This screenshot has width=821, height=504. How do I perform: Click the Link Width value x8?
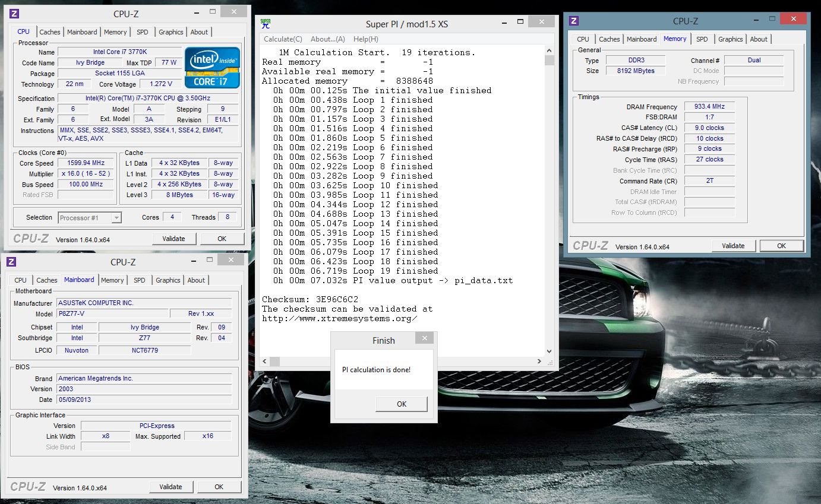[x=105, y=436]
